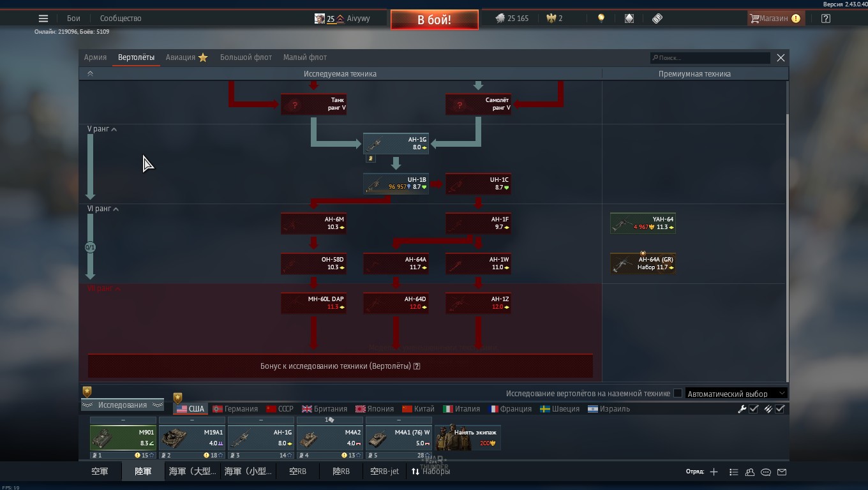Screen dimensions: 868x490
Task: Select the Германия nation tab
Action: [x=236, y=409]
